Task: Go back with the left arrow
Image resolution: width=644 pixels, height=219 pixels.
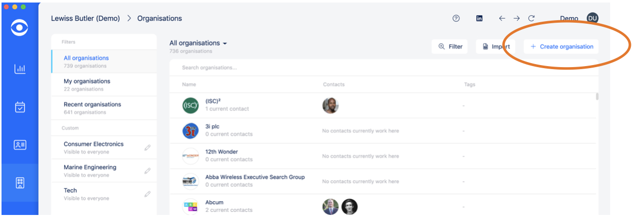Action: point(502,18)
